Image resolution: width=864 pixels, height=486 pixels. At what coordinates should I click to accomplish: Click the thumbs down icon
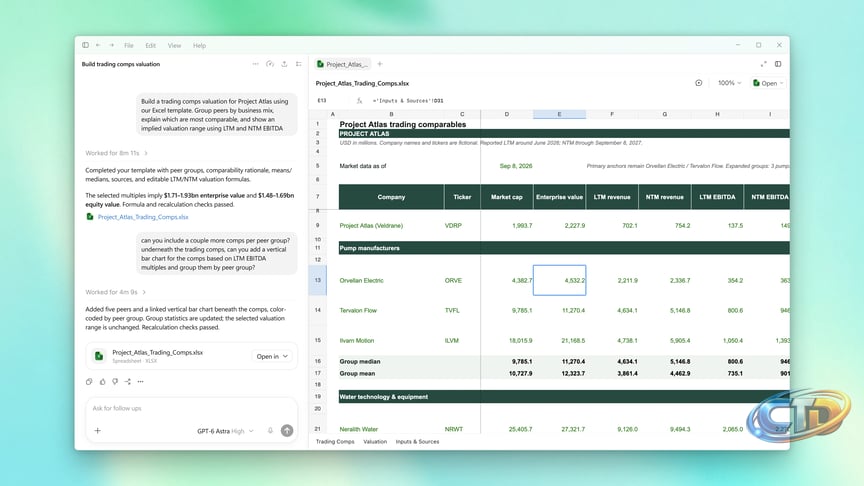pos(115,381)
